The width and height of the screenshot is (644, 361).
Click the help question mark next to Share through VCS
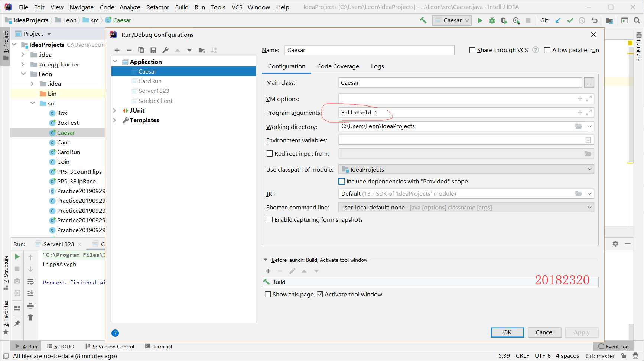(x=536, y=50)
